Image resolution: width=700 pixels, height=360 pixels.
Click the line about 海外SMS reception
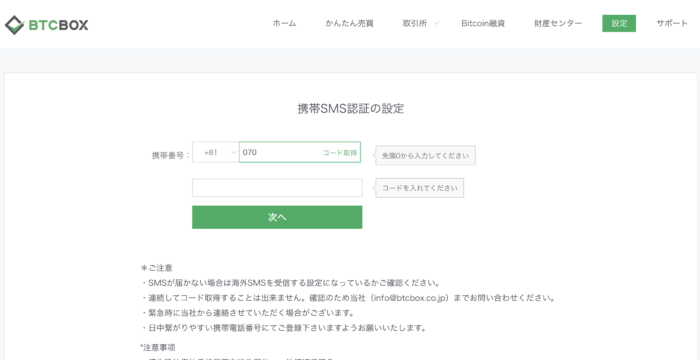coord(291,283)
